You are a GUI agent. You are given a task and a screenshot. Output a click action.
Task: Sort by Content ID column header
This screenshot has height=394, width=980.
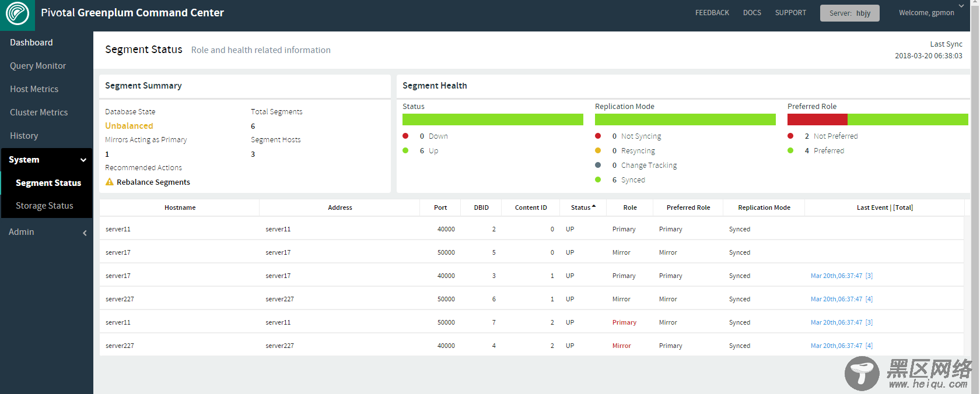pos(531,207)
